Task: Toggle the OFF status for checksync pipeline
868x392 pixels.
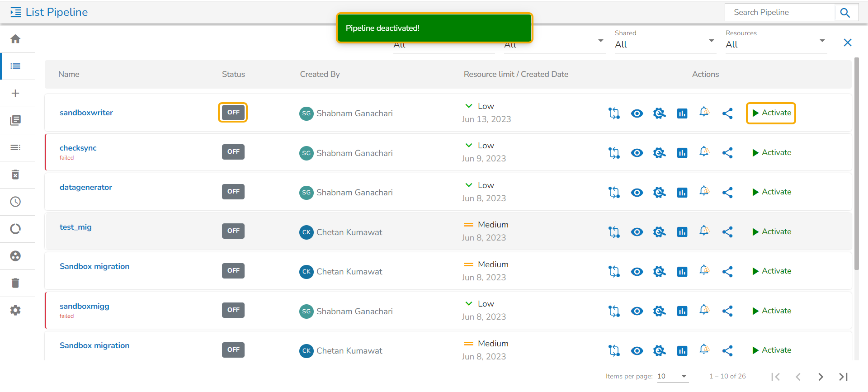Action: [x=233, y=152]
